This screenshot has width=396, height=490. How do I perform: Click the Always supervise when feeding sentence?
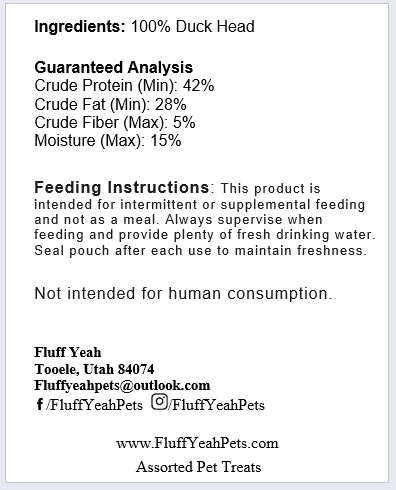pyautogui.click(x=205, y=227)
